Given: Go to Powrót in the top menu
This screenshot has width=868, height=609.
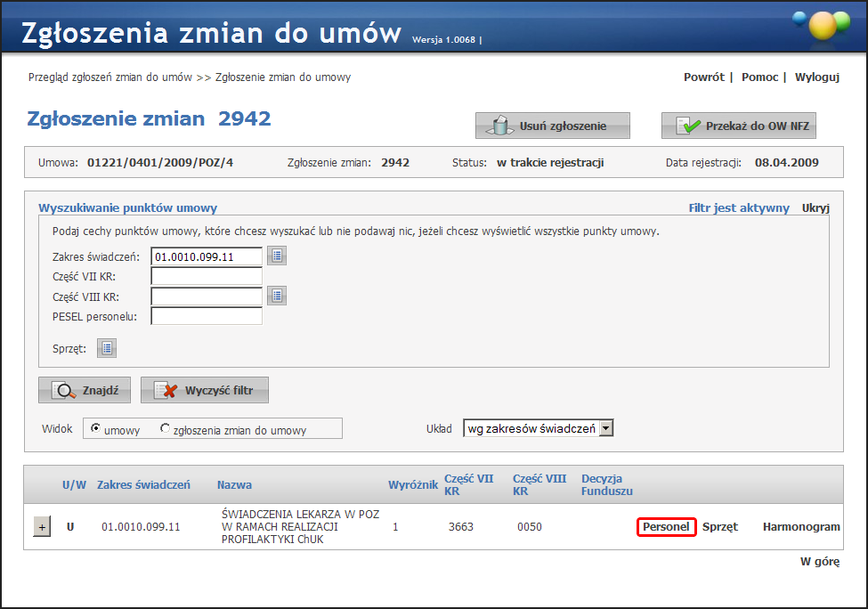Looking at the screenshot, I should 703,77.
